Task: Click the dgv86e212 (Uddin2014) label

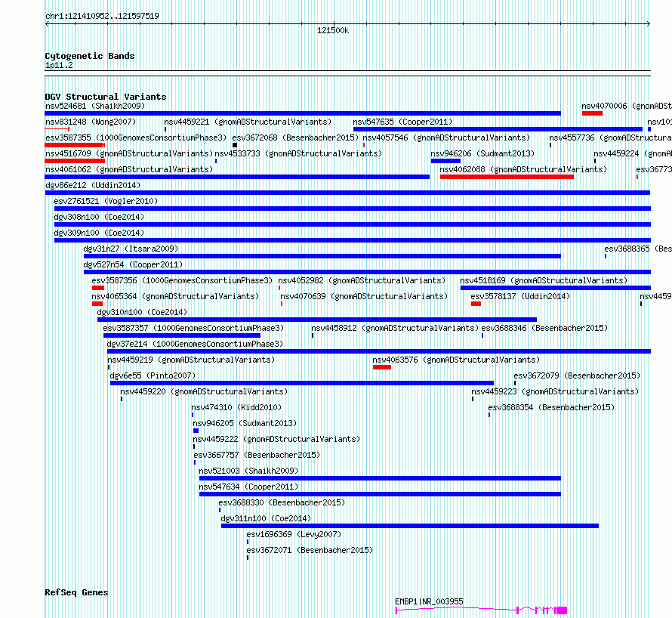Action: (93, 185)
